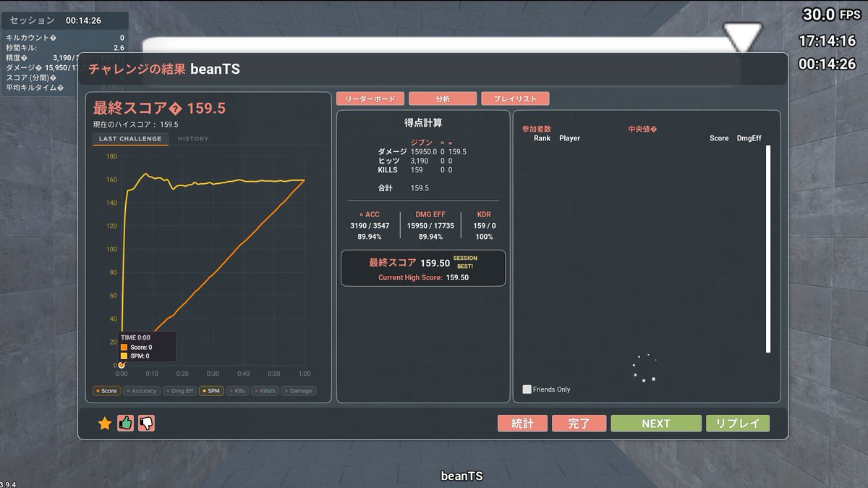The height and width of the screenshot is (488, 868).
Task: Click the ヒッツ 3,190 row
Action: 415,161
